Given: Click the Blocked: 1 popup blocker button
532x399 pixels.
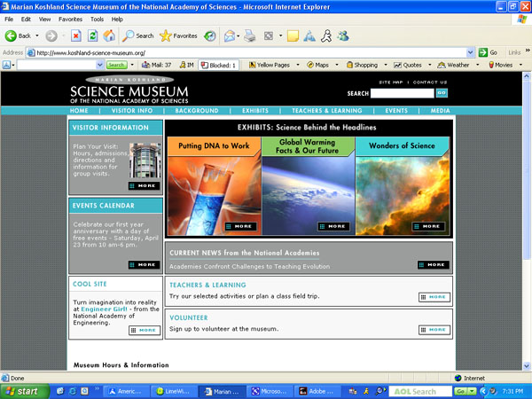Looking at the screenshot, I should tap(218, 65).
